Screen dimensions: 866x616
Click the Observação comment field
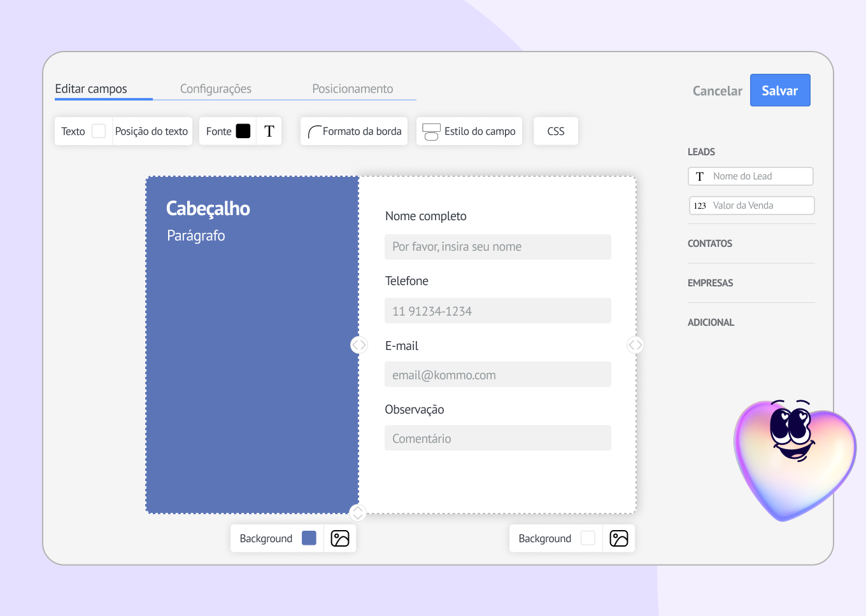[498, 438]
